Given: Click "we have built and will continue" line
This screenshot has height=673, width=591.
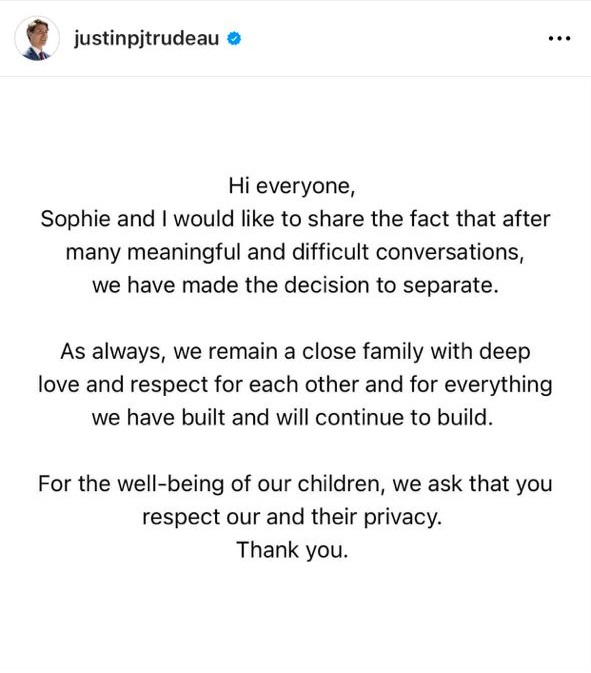Looking at the screenshot, I should pyautogui.click(x=292, y=418).
